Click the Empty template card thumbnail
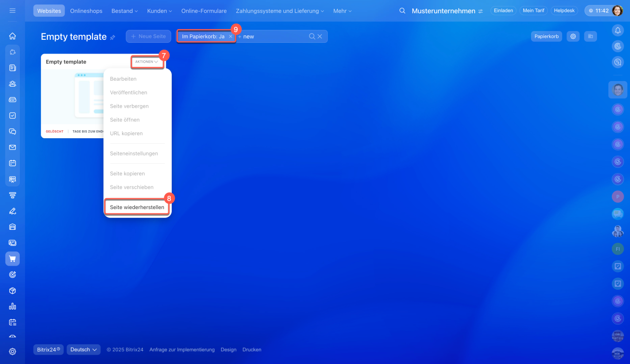 tap(72, 97)
